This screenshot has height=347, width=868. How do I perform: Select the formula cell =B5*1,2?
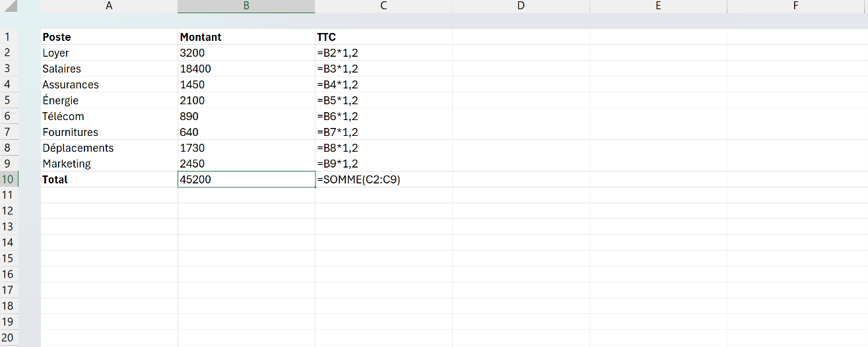[384, 100]
